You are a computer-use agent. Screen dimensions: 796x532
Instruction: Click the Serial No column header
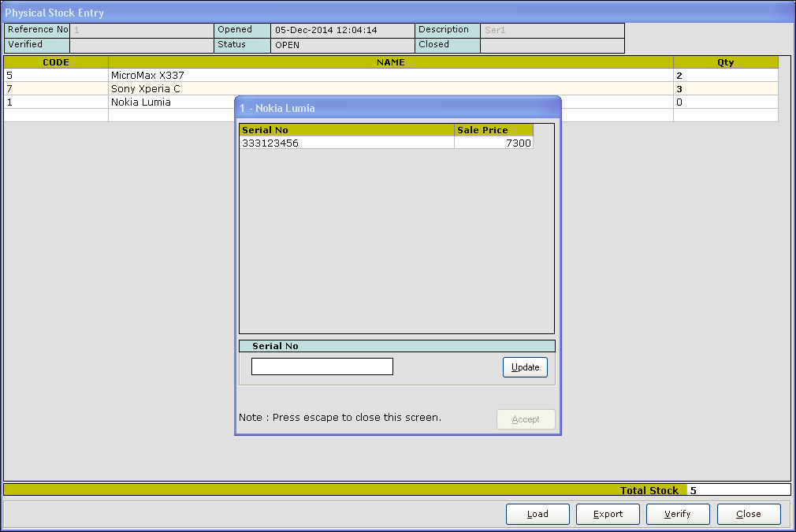(347, 130)
